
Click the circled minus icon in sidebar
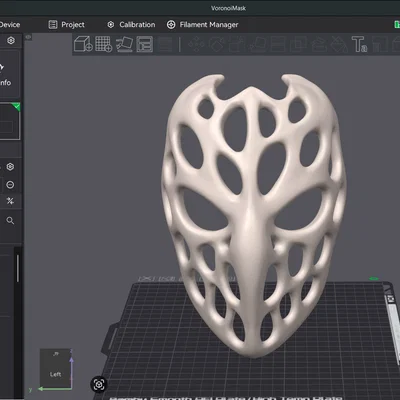[10, 185]
